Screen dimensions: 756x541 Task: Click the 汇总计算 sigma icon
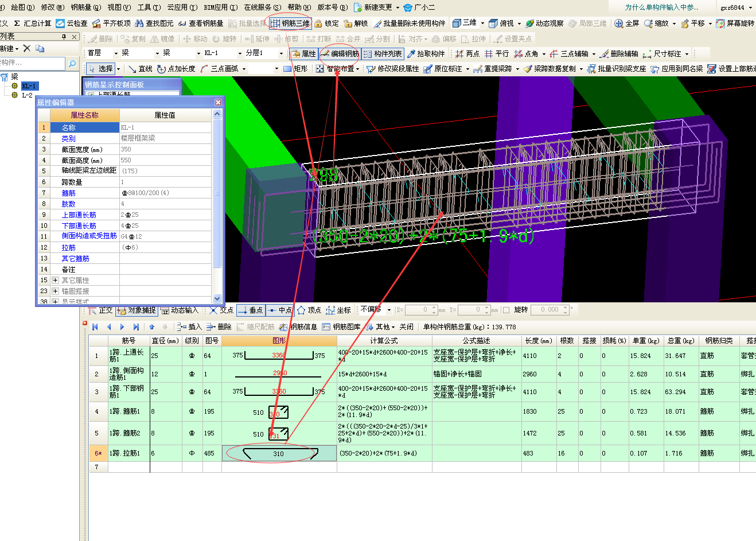(17, 24)
